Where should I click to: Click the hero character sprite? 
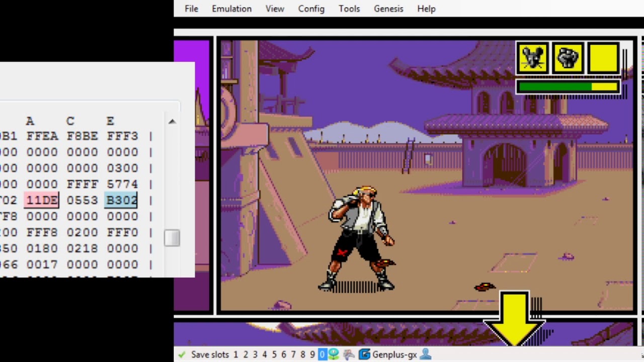coord(358,239)
